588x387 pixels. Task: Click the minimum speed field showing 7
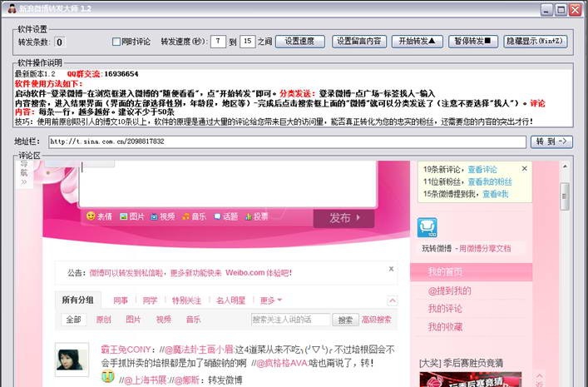click(x=218, y=42)
